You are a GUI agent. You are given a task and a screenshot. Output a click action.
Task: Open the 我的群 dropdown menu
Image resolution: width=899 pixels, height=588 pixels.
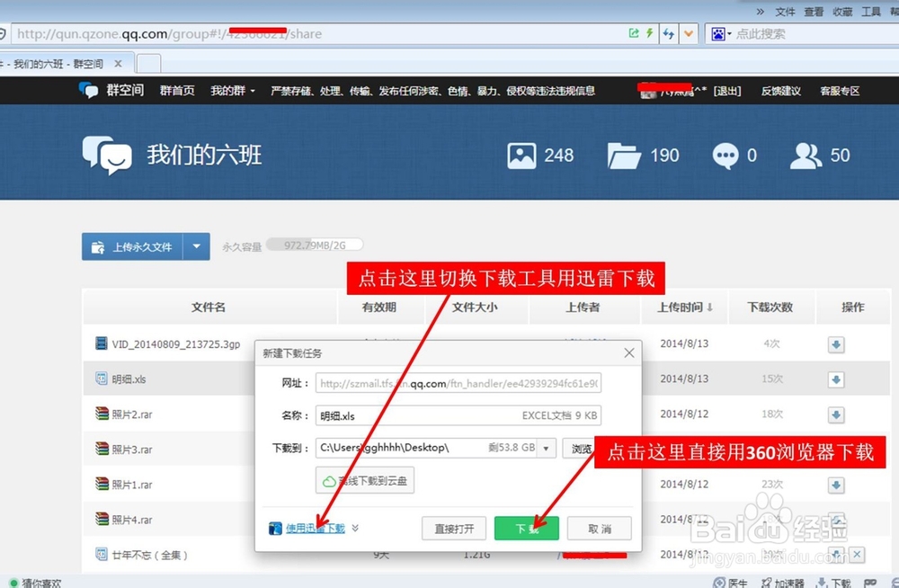pyautogui.click(x=233, y=91)
